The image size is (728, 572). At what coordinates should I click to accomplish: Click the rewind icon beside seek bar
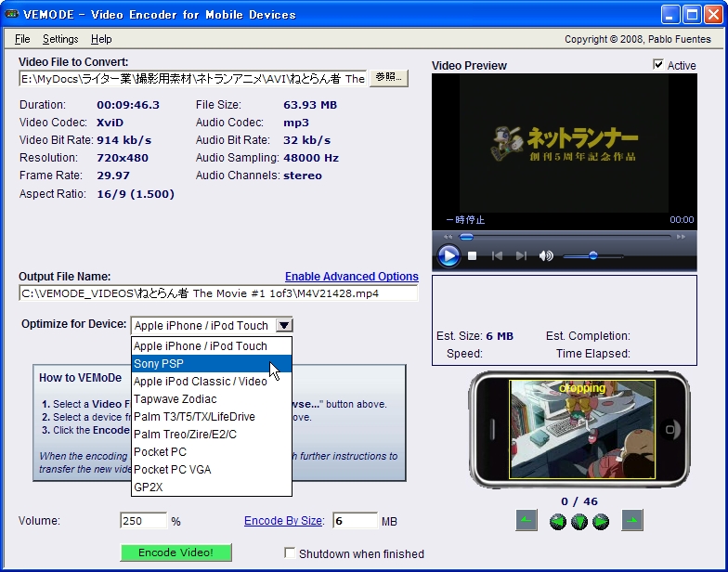pos(448,237)
